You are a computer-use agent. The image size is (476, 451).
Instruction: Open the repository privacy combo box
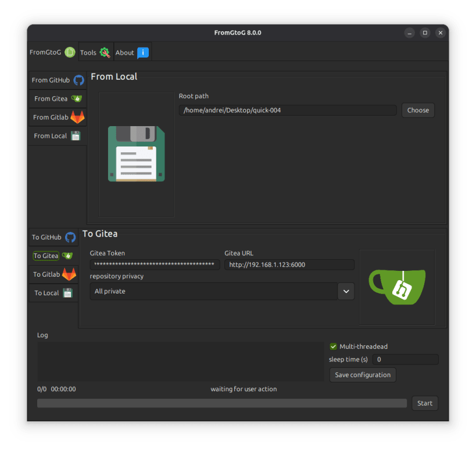(222, 291)
